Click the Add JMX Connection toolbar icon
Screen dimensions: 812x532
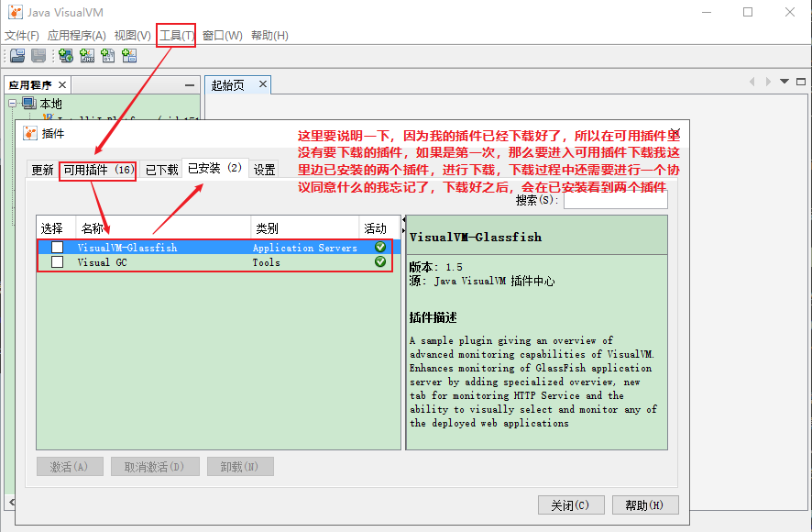click(x=87, y=55)
